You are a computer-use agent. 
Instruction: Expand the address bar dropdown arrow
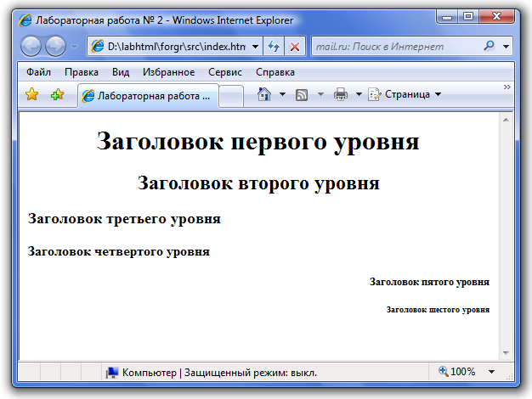[x=256, y=47]
